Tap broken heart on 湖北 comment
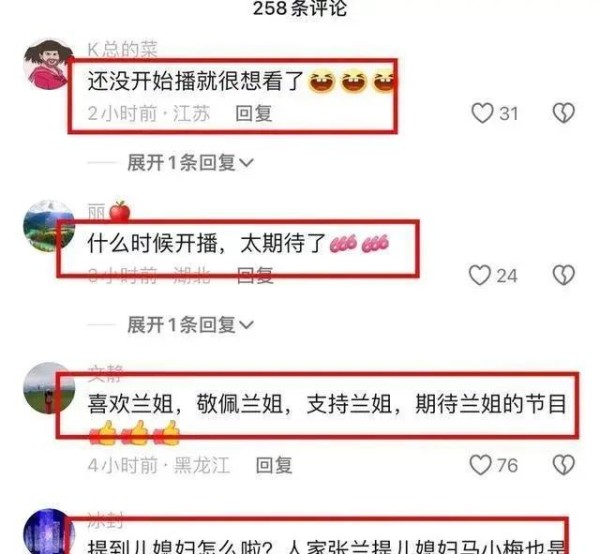The height and width of the screenshot is (554, 600). 564,275
